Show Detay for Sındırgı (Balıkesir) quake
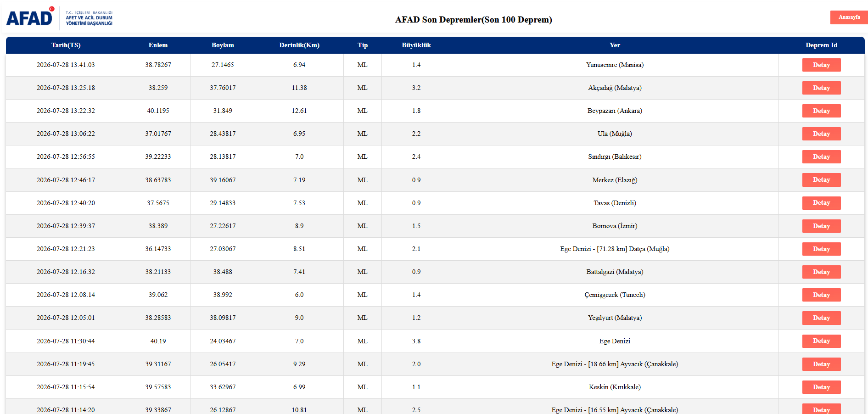This screenshot has width=868, height=414. coord(821,157)
